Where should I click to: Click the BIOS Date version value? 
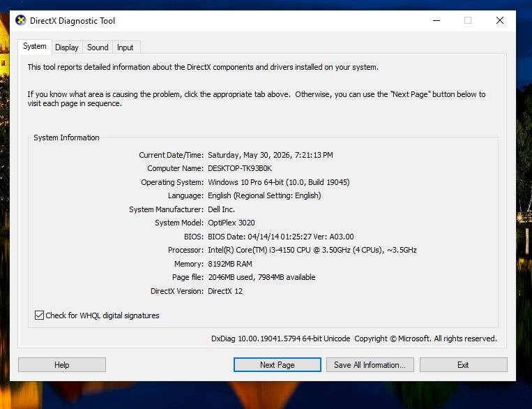(281, 237)
